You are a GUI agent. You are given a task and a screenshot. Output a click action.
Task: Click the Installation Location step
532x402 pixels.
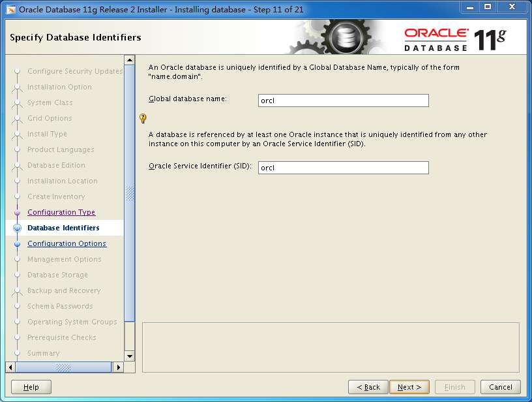pyautogui.click(x=63, y=181)
